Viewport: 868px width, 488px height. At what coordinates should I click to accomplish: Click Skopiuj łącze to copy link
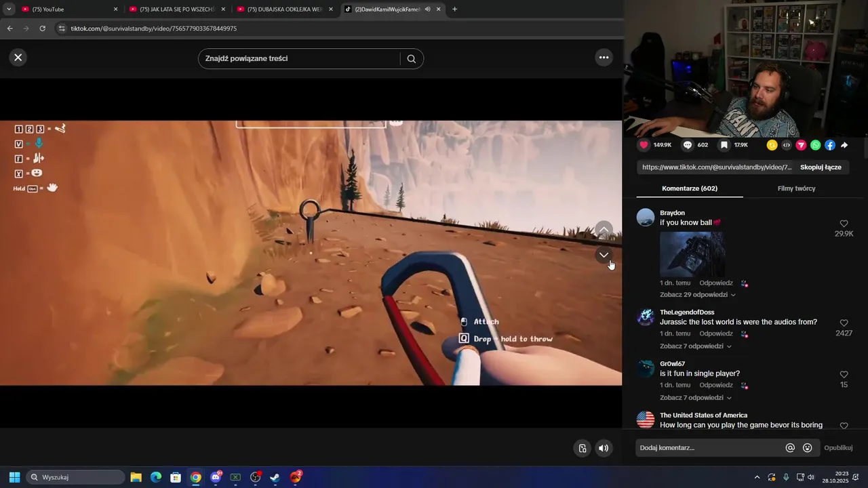[x=821, y=167]
